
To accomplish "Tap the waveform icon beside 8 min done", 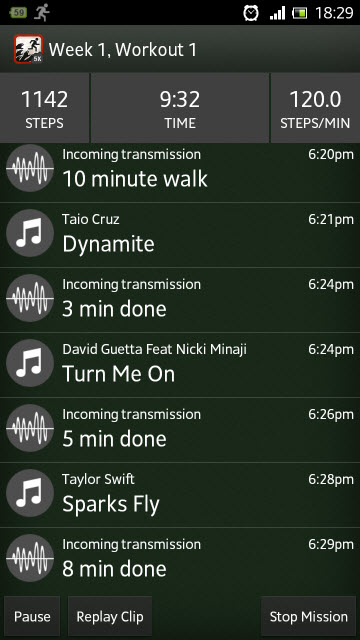I will click(x=30, y=558).
